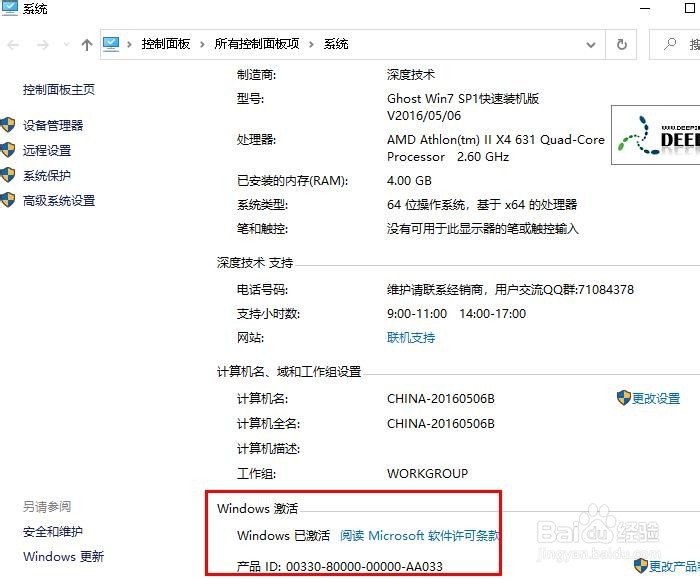
Task: Open 控制面板主页 link
Action: 59,90
